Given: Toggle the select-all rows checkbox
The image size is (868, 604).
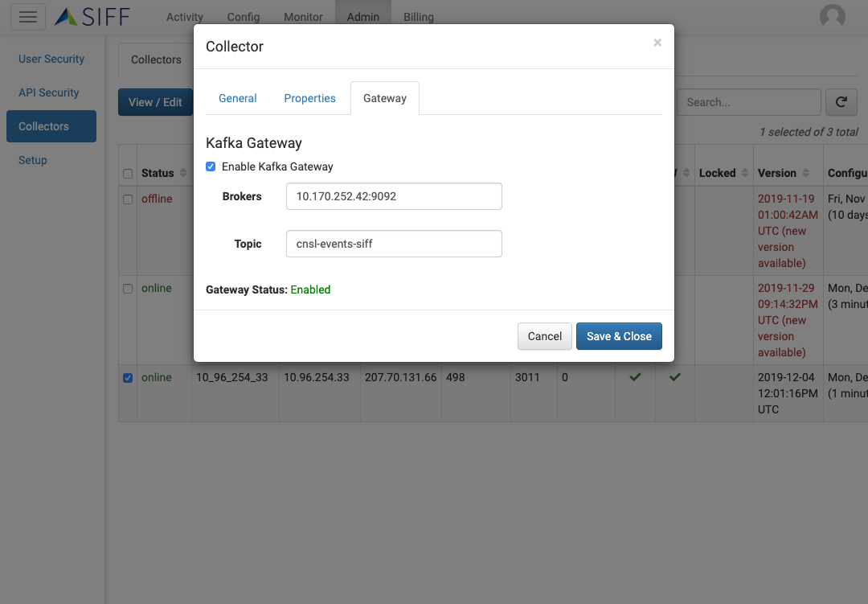Looking at the screenshot, I should coord(128,174).
